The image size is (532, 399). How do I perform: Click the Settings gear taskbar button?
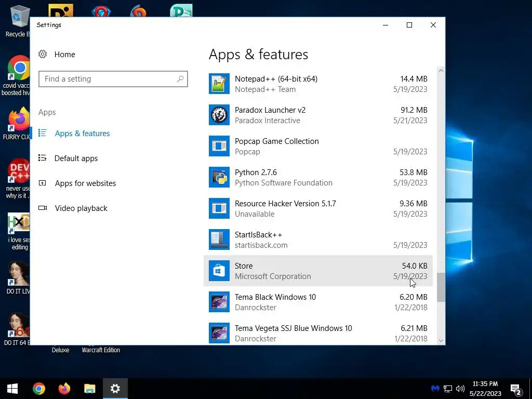pyautogui.click(x=115, y=389)
